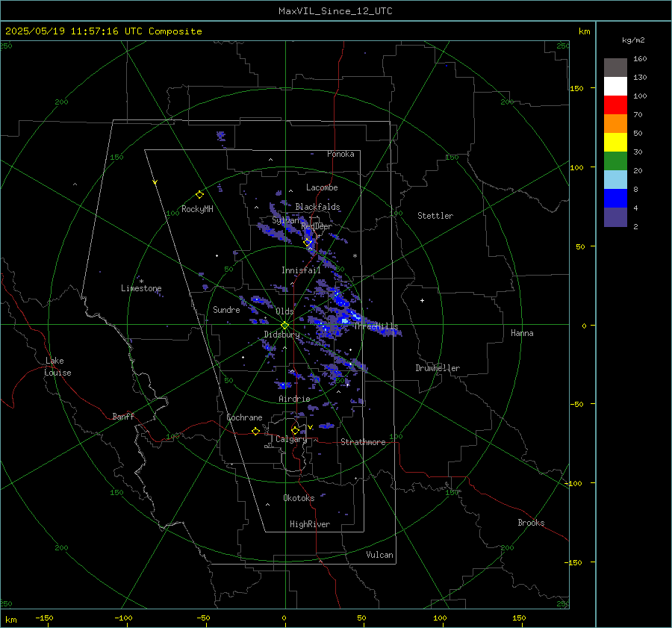Image resolution: width=672 pixels, height=628 pixels.
Task: Click the yellow diamond marker below Cochrane
Action: click(255, 431)
